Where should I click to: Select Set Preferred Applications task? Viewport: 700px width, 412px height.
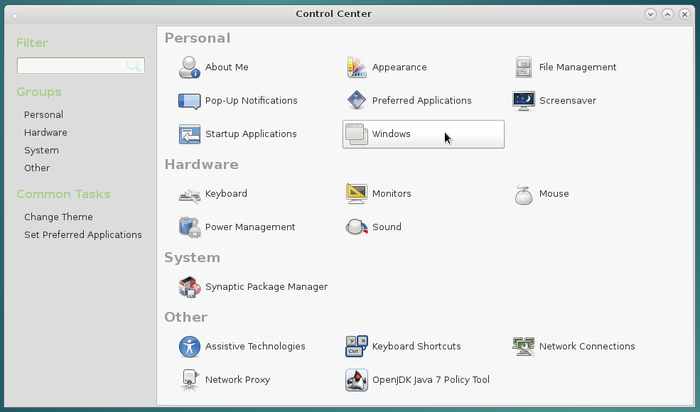click(x=83, y=235)
